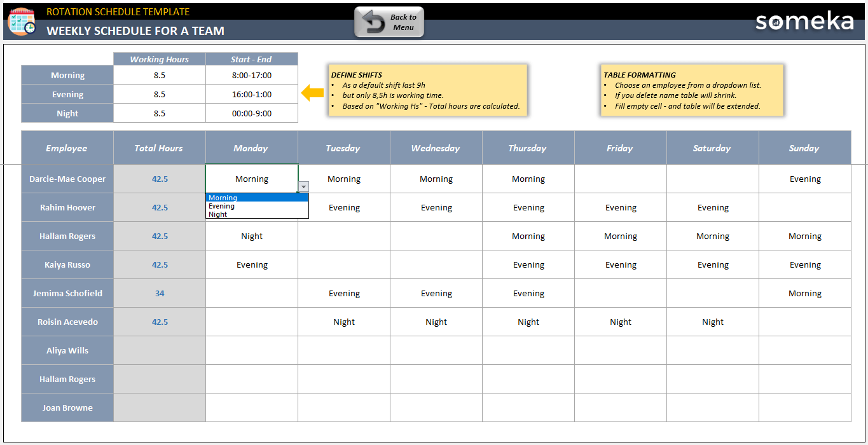The width and height of the screenshot is (868, 445).
Task: Select the Kaiya Russo employee cell
Action: pyautogui.click(x=67, y=264)
